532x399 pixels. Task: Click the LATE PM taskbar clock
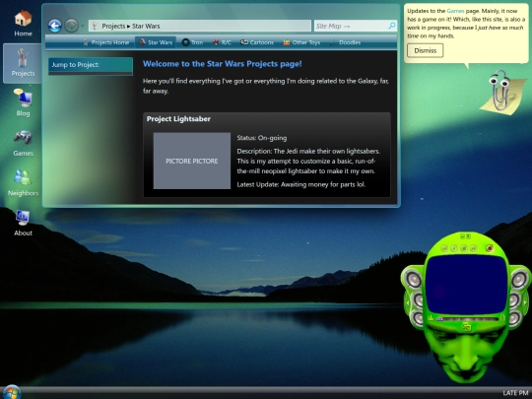click(515, 393)
